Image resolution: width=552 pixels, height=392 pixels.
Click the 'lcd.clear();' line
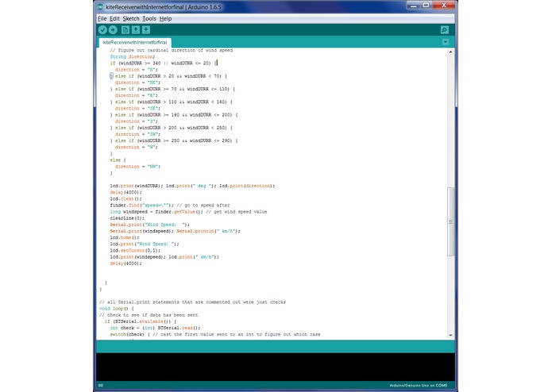point(125,199)
